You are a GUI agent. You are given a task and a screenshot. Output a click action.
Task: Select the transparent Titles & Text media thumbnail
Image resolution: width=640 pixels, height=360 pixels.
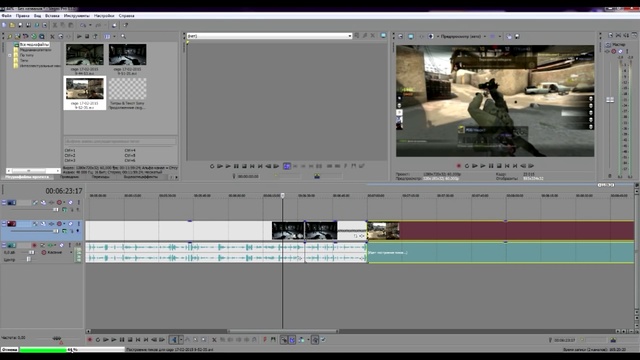tap(127, 89)
